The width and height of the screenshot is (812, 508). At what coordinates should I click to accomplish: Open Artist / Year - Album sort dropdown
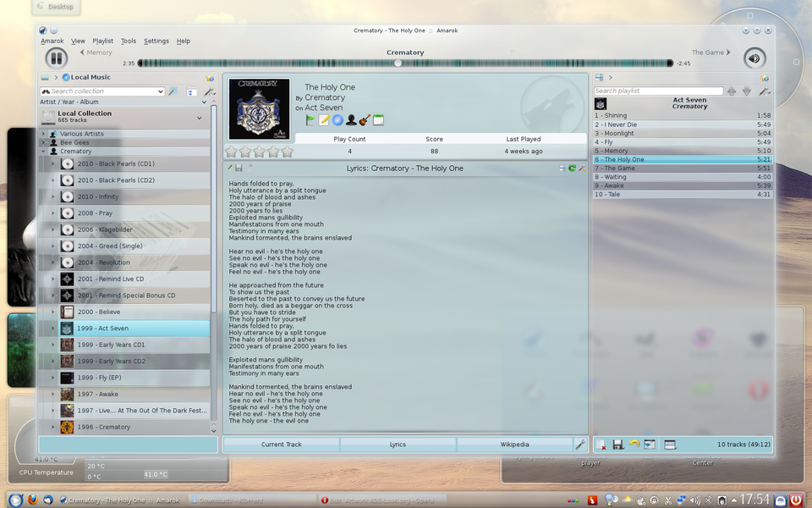(204, 102)
